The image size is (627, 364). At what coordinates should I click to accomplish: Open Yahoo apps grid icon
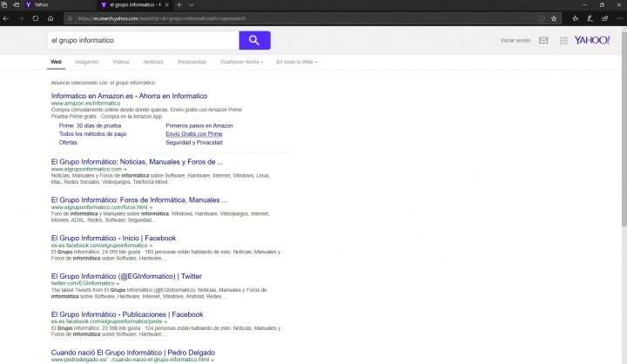coord(563,40)
